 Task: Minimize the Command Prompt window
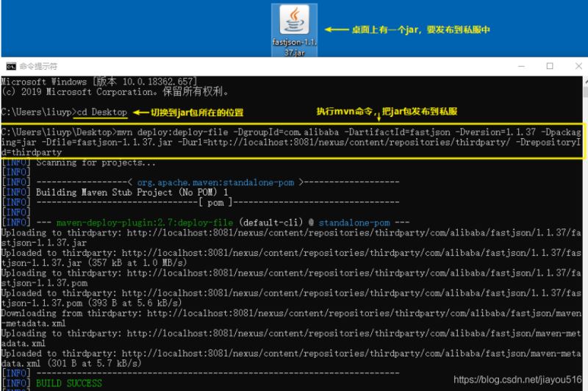pyautogui.click(x=521, y=66)
